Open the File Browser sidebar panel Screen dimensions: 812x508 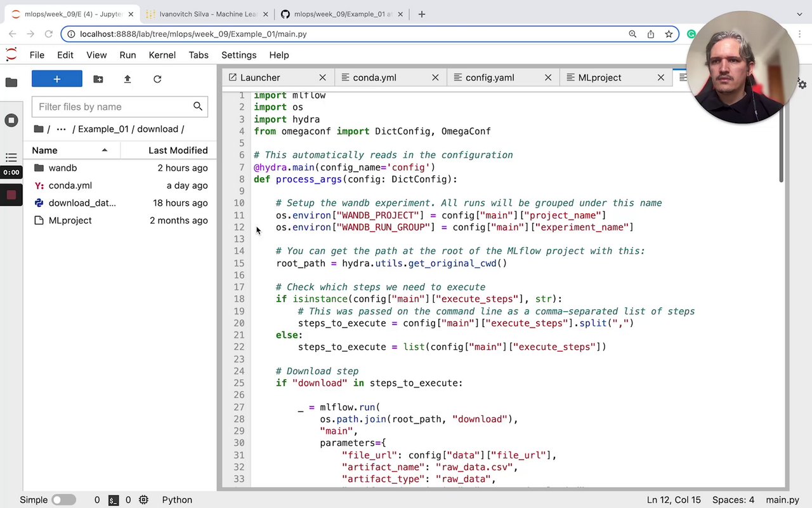pos(11,82)
